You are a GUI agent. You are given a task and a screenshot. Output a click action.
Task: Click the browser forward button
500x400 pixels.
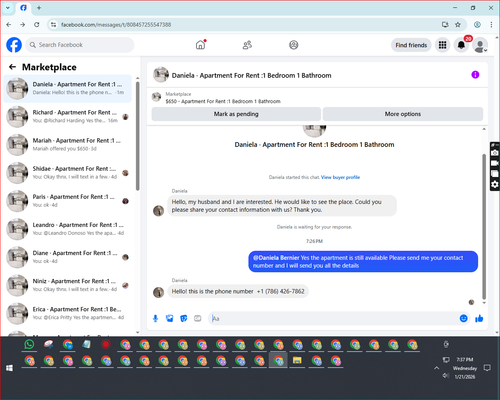pos(23,24)
